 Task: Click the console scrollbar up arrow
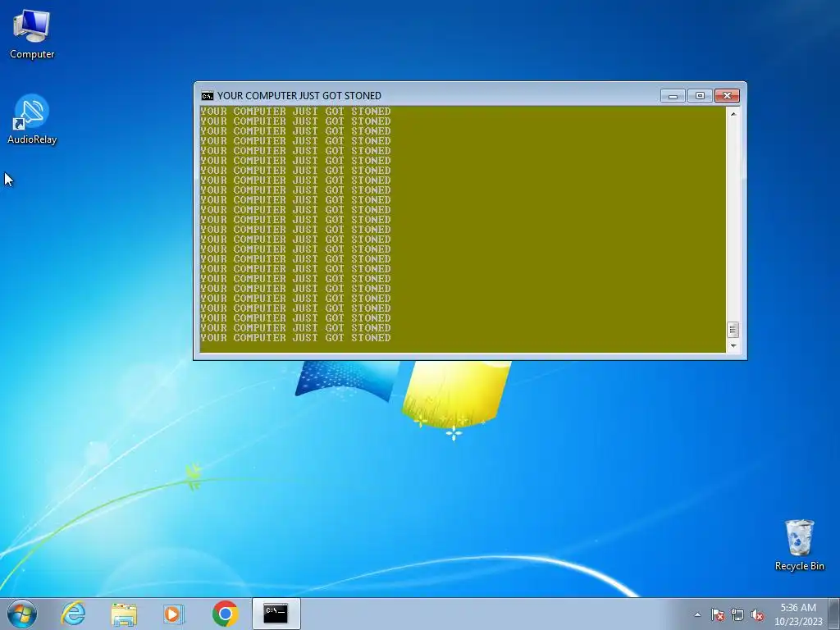[x=733, y=113]
